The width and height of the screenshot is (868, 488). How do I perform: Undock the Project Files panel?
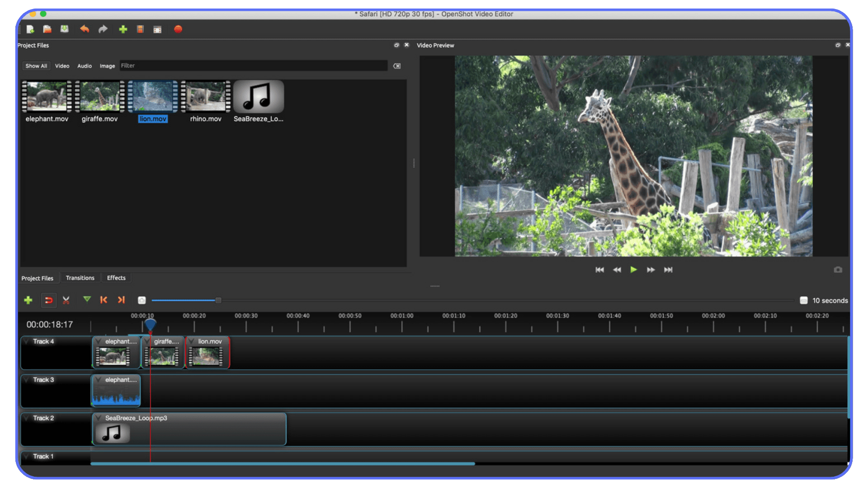click(x=396, y=45)
